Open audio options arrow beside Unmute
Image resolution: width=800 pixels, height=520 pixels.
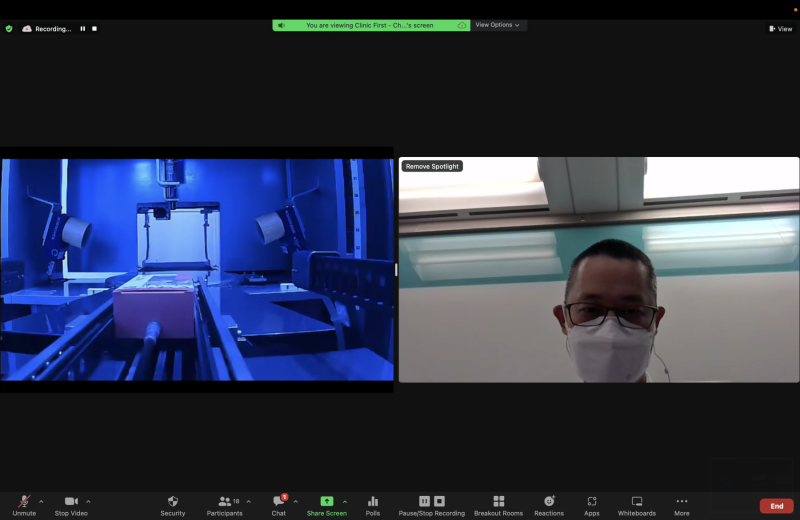click(x=41, y=502)
